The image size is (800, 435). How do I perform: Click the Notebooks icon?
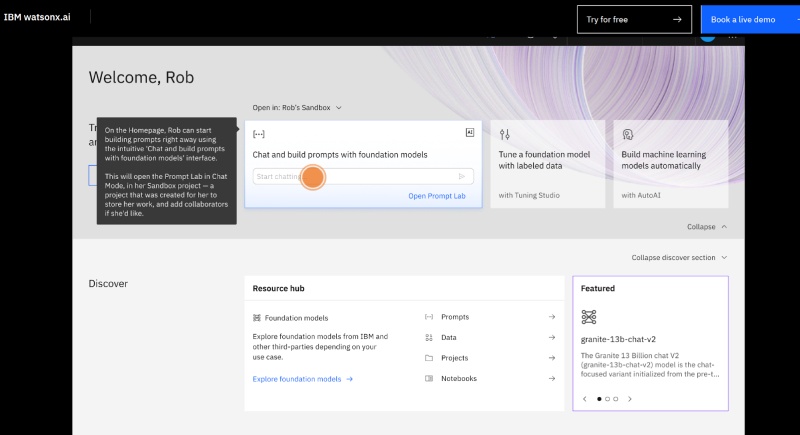429,378
